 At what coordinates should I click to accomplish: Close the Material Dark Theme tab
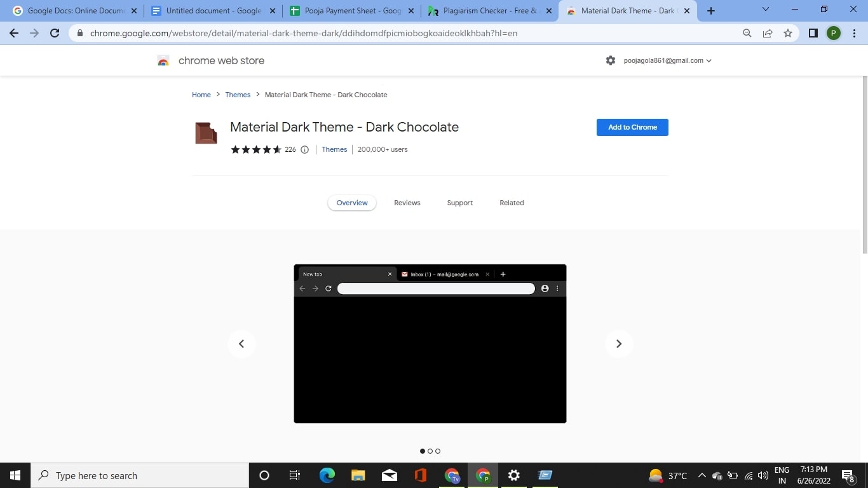687,11
